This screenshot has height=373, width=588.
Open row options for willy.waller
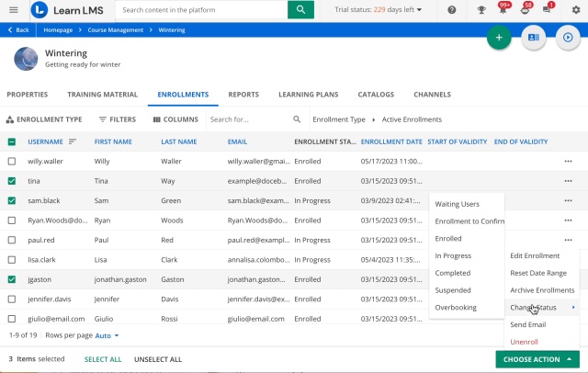coord(570,161)
